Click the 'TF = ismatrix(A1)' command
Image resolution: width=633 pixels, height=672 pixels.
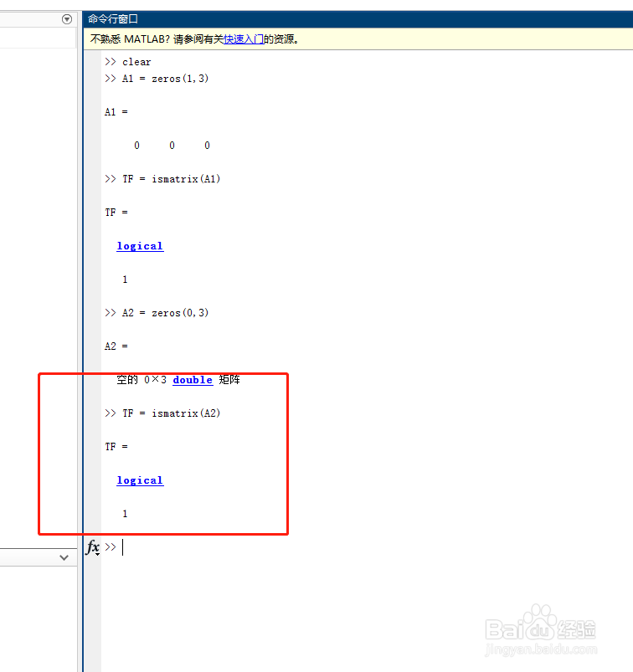point(172,179)
